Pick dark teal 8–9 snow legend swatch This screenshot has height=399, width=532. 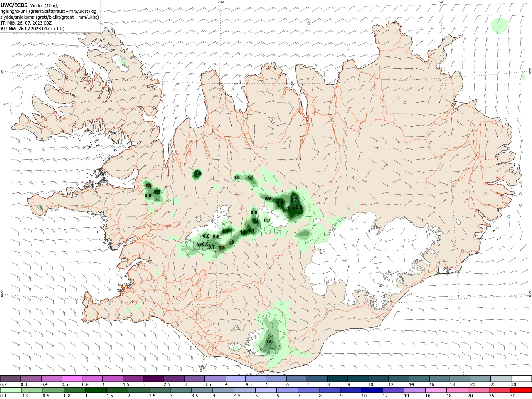pyautogui.click(x=337, y=379)
